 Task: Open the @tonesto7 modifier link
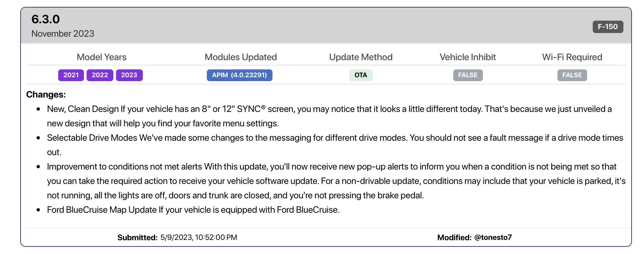(x=493, y=237)
